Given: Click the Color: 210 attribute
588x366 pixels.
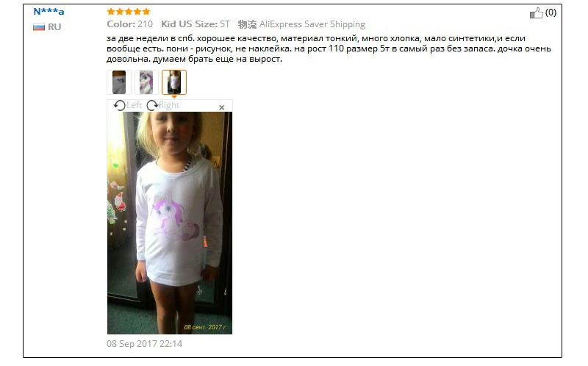Looking at the screenshot, I should coord(130,24).
